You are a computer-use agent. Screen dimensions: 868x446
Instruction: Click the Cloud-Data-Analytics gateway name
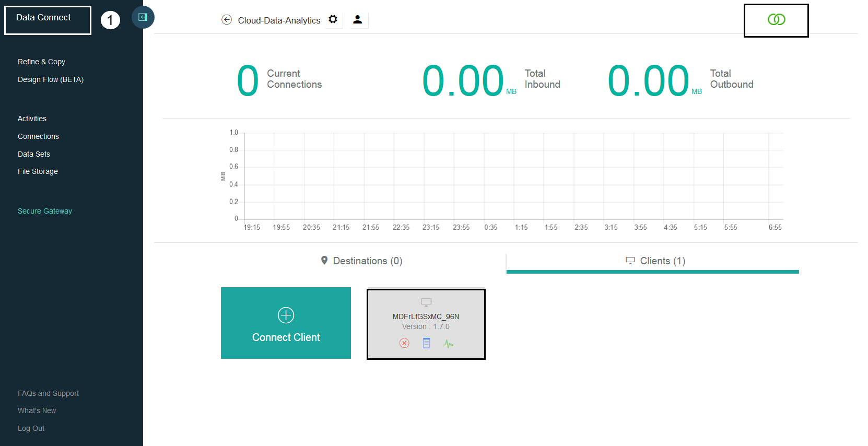[x=279, y=20]
